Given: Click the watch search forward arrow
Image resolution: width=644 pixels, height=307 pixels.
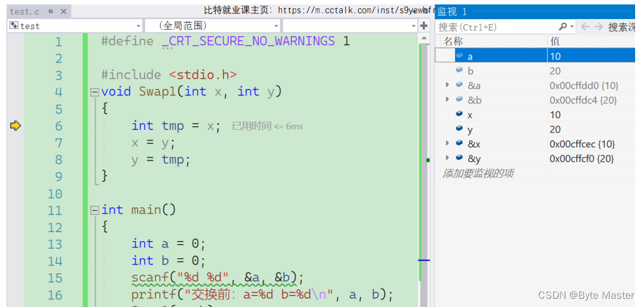Looking at the screenshot, I should tap(598, 27).
